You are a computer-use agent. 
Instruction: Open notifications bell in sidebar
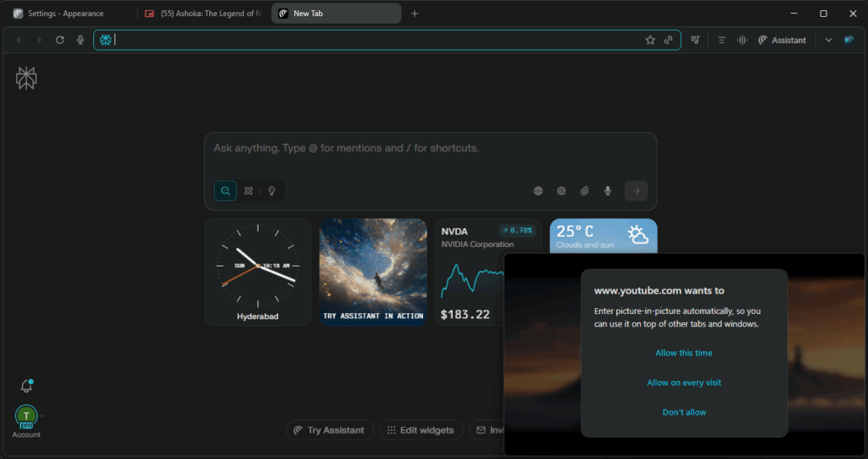tap(26, 386)
